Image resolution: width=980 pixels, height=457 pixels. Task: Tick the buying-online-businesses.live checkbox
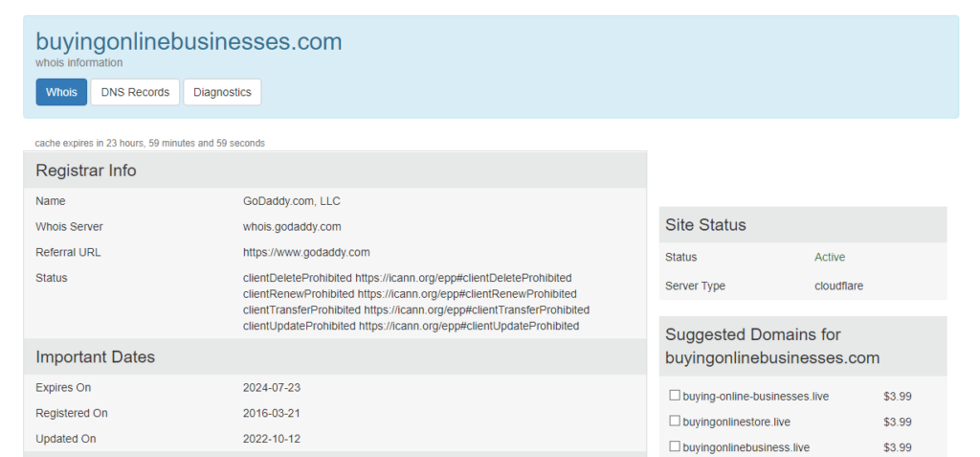[x=675, y=396]
